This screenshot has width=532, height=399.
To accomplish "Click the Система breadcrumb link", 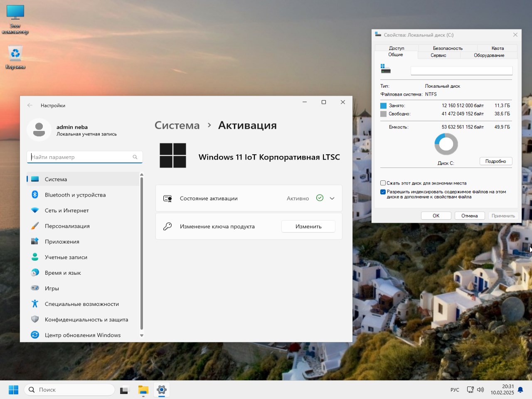I will tap(177, 126).
